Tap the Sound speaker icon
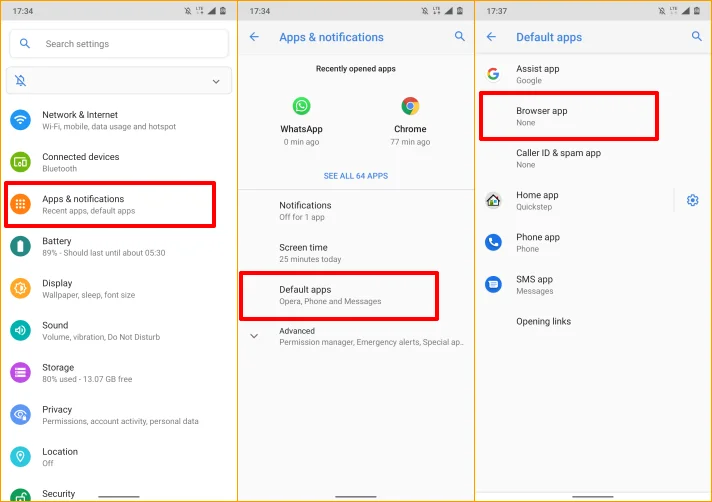 (x=20, y=330)
